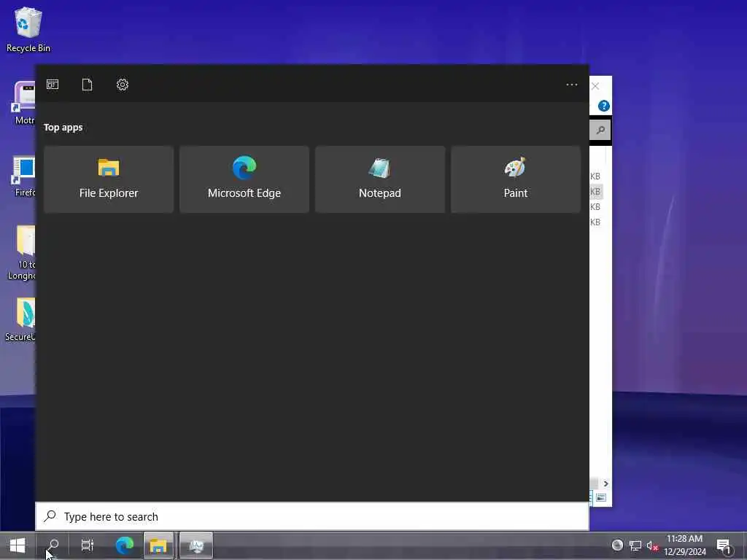Open the Settings filter gear icon

(x=123, y=85)
